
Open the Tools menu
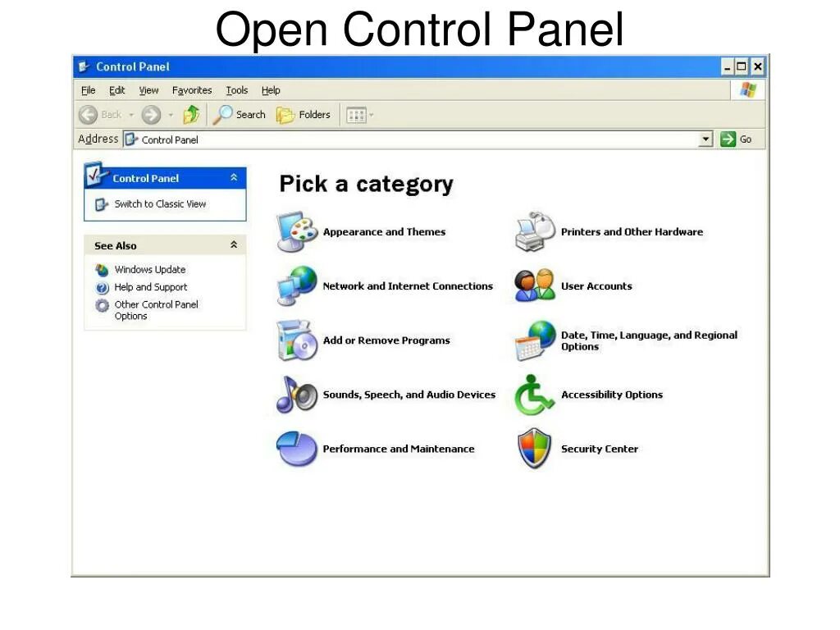(237, 90)
